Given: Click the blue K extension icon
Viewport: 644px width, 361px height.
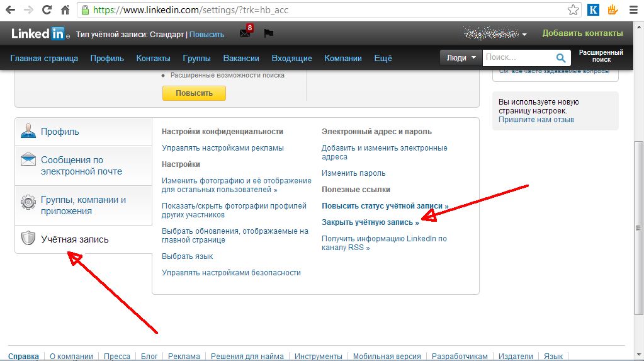Looking at the screenshot, I should (x=593, y=10).
